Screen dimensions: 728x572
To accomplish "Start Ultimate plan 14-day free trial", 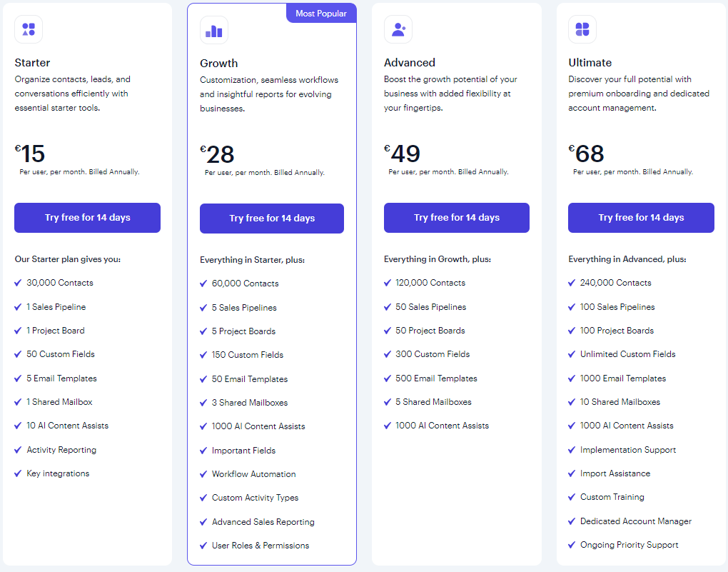I will [641, 218].
